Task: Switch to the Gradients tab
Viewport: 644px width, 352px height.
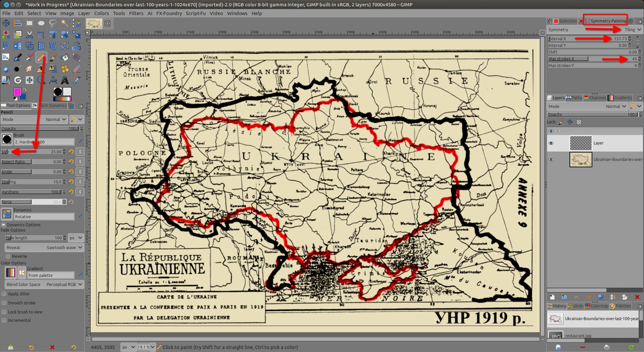Action: coord(620,98)
